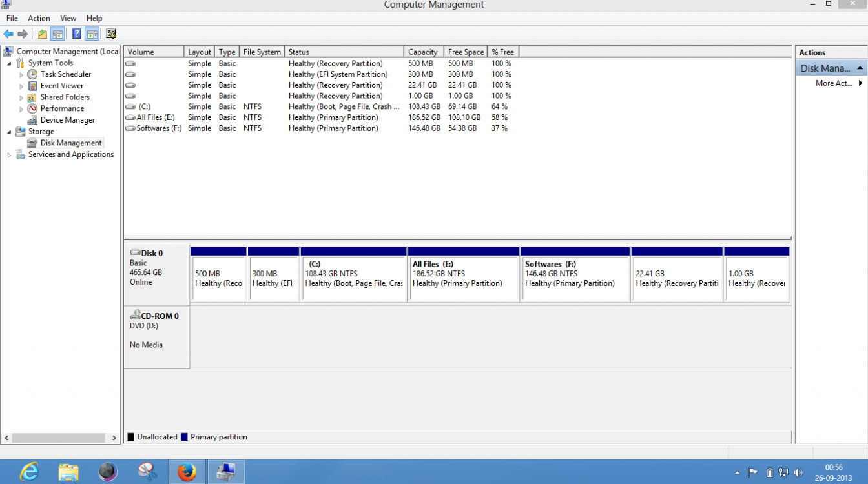This screenshot has height=484, width=868.
Task: Open the Help menu
Action: point(94,18)
